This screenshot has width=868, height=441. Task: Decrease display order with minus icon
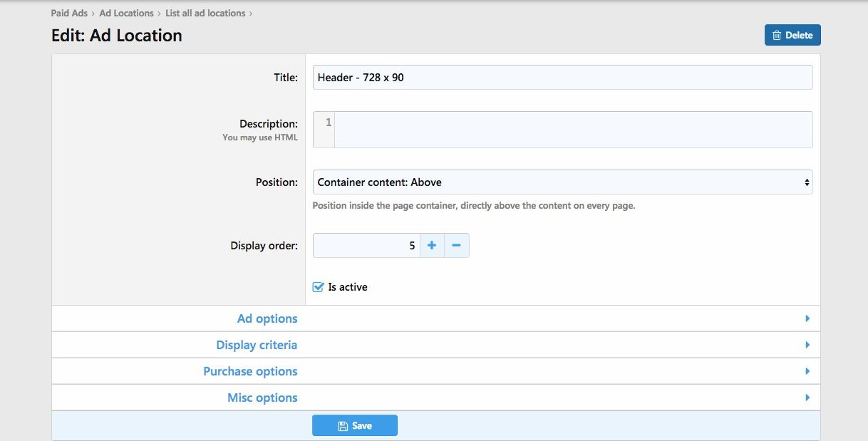click(x=456, y=246)
